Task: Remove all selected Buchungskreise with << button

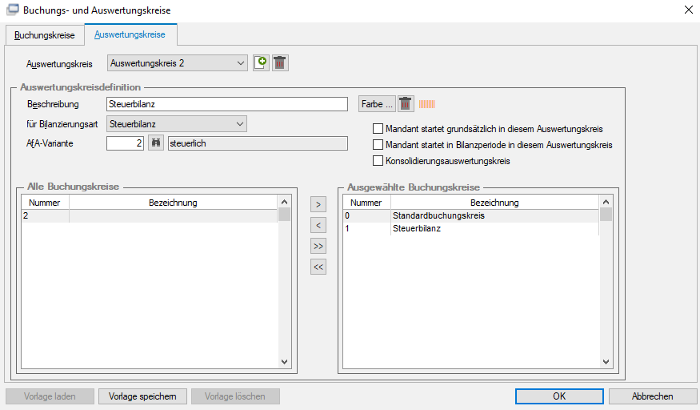Action: pyautogui.click(x=318, y=267)
